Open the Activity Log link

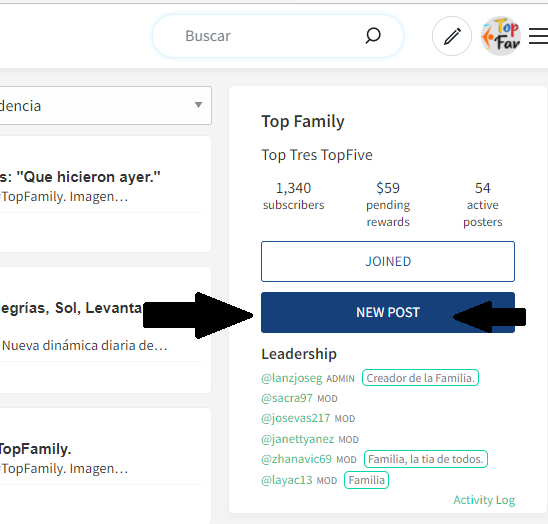pyautogui.click(x=484, y=500)
